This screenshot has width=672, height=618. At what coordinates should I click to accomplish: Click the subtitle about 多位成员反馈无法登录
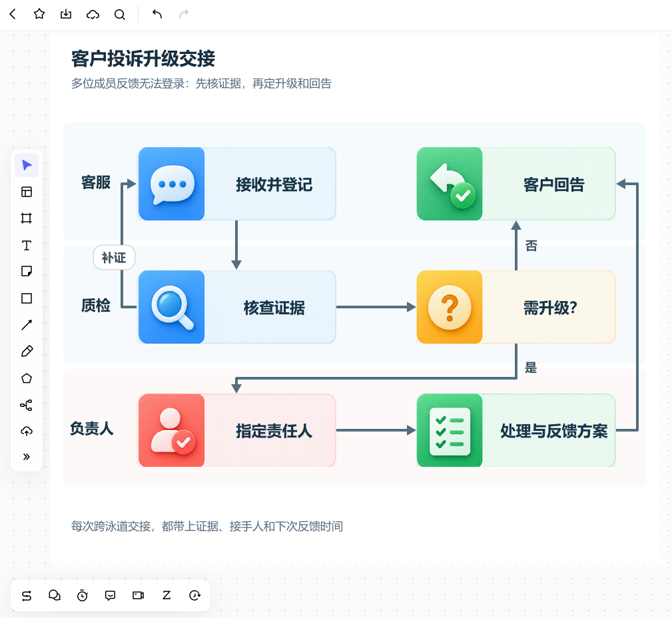(201, 83)
